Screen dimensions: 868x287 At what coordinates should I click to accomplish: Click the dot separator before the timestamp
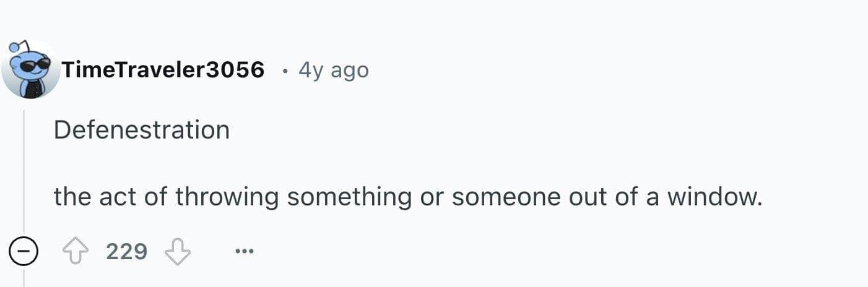point(284,71)
